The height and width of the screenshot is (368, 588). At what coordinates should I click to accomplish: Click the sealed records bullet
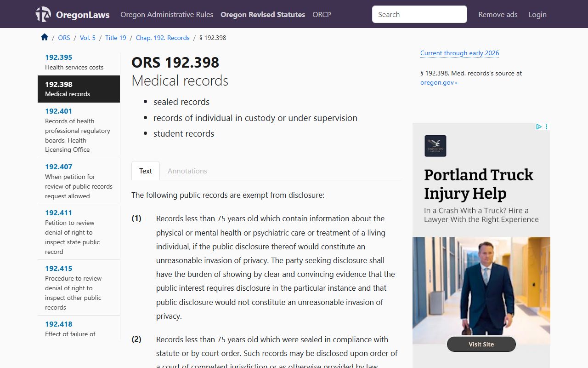tap(181, 102)
